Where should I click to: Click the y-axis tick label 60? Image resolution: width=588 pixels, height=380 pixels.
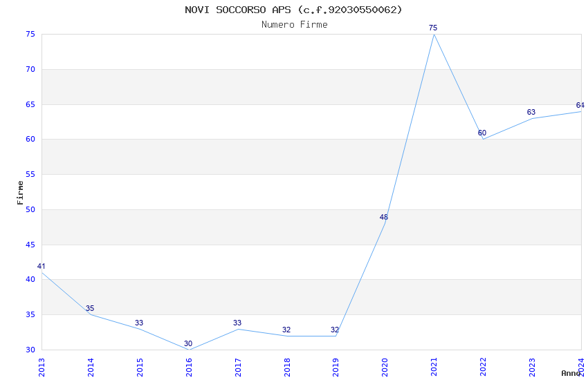click(x=30, y=140)
